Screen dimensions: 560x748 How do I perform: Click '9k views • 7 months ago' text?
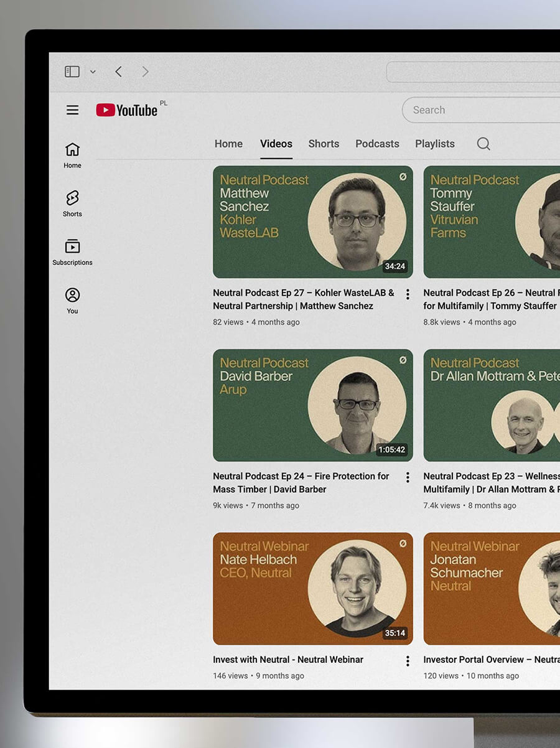tap(256, 506)
